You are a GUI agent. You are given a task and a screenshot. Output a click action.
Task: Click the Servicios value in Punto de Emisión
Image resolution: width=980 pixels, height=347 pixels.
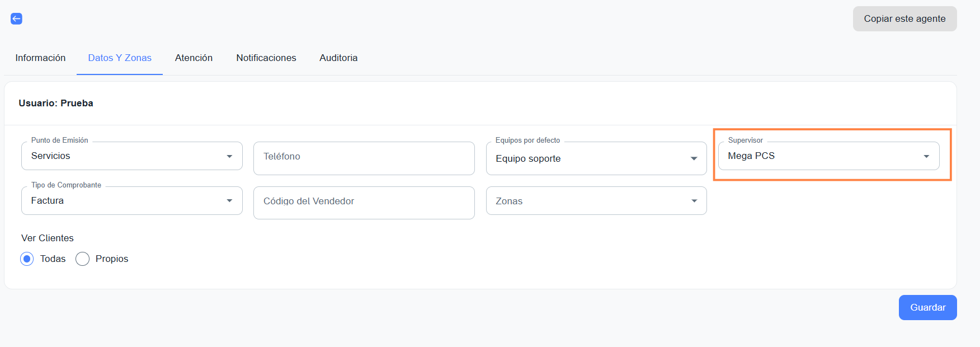pyautogui.click(x=51, y=156)
